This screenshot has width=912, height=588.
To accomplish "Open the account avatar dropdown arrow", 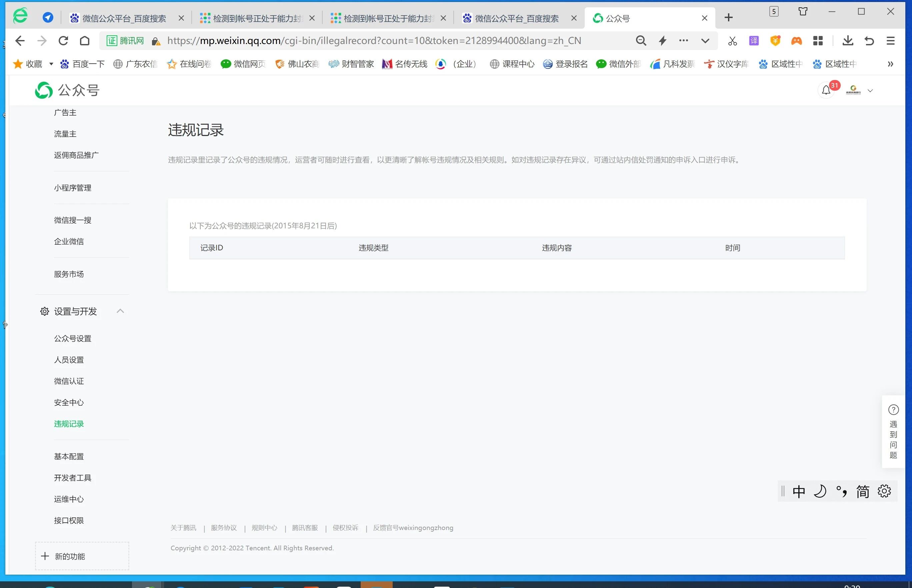I will 870,91.
